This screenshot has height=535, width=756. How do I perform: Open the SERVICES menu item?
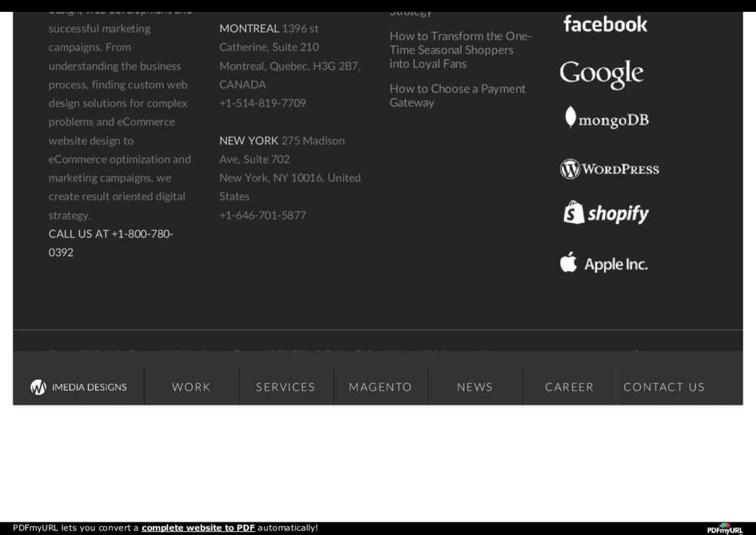(286, 387)
